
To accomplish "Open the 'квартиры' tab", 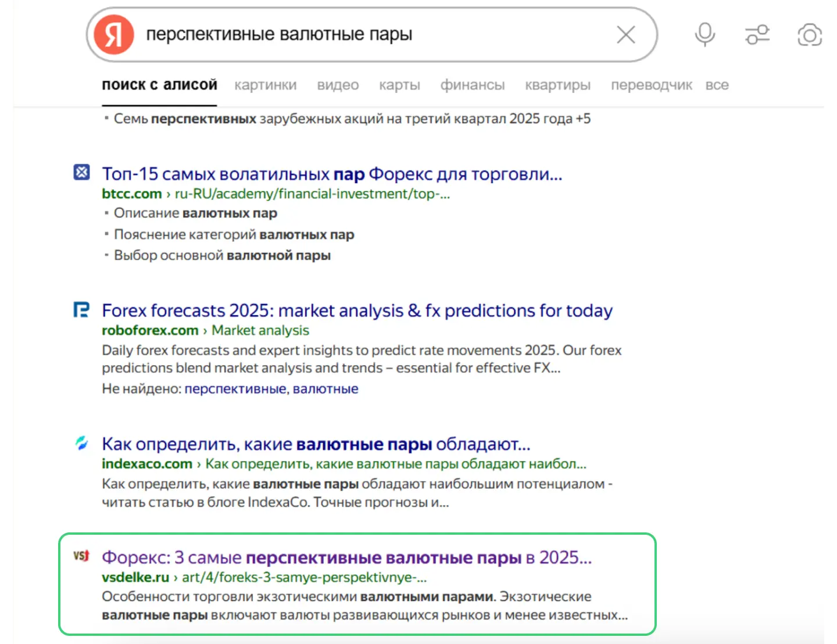I will tap(557, 85).
